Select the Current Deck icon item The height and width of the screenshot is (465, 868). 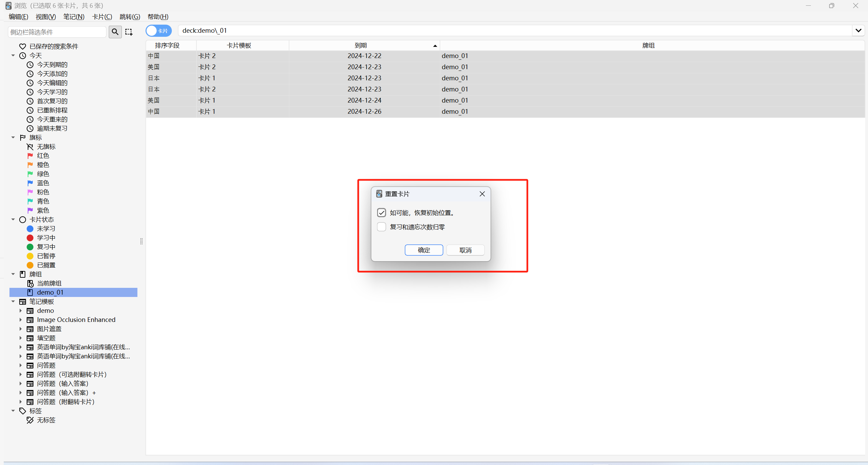click(30, 283)
